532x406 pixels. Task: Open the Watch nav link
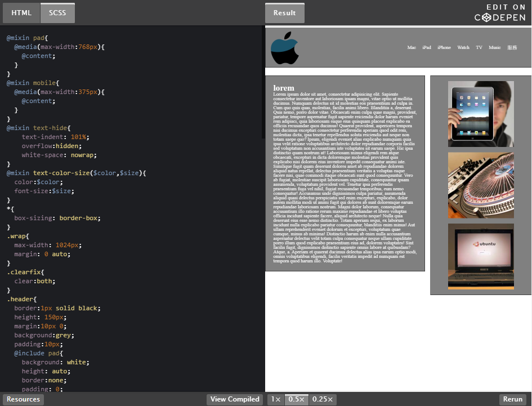463,47
